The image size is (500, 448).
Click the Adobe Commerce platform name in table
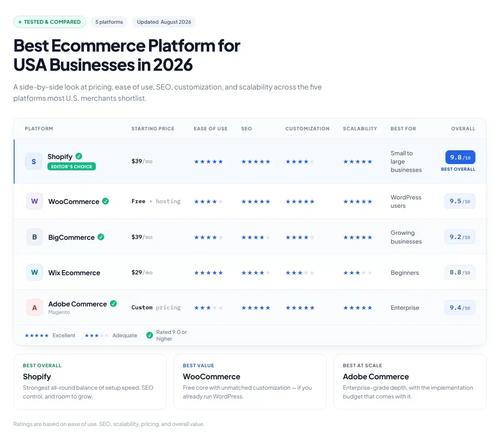coord(77,304)
